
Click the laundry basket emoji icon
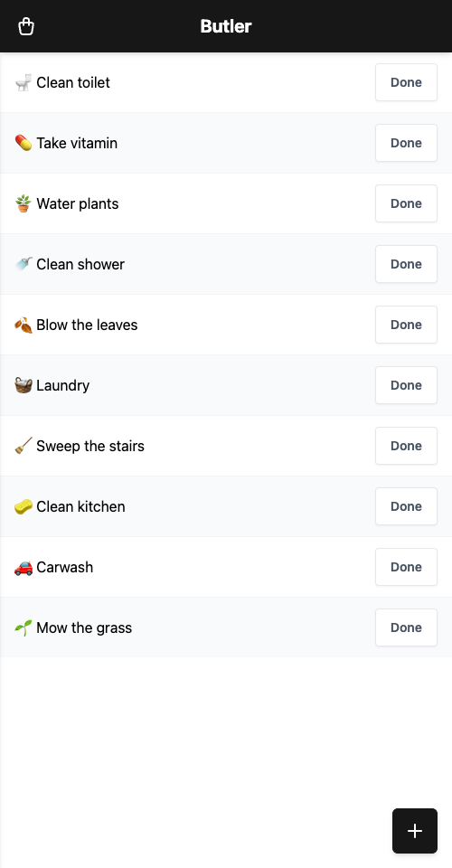pos(24,385)
